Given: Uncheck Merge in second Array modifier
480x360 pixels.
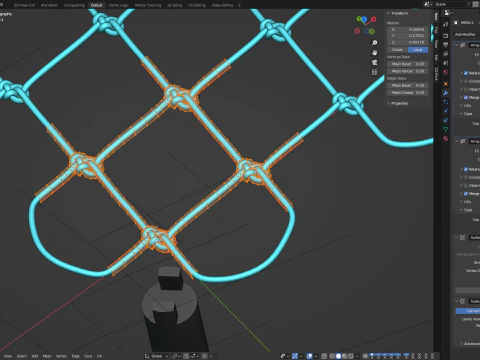Looking at the screenshot, I should coord(466,194).
